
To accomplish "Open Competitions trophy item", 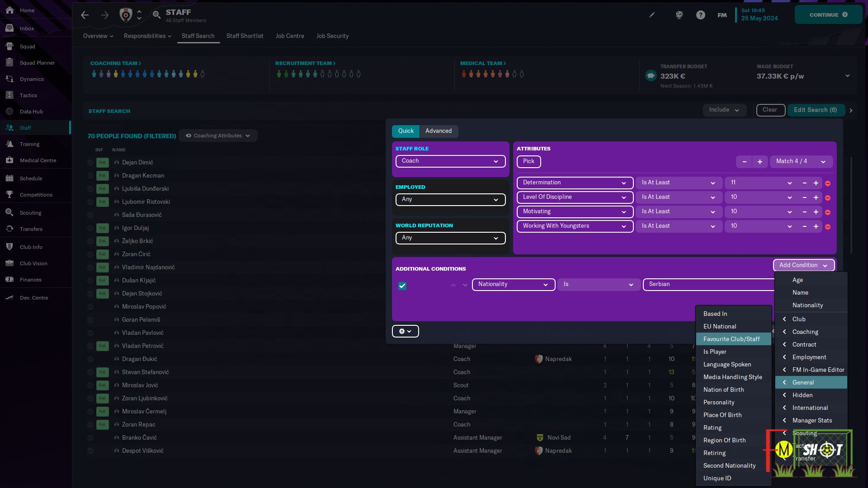I will [x=36, y=195].
